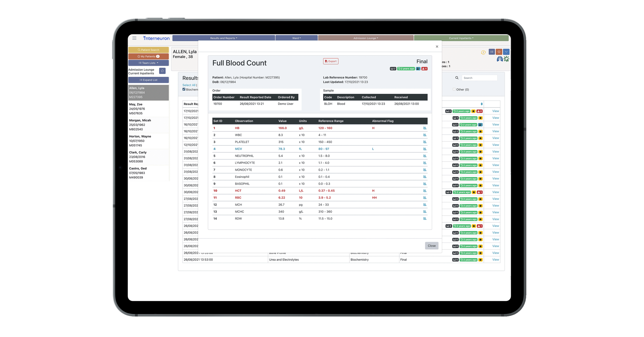Click the green virus icon
The height and width of the screenshot is (337, 644).
pos(506,59)
